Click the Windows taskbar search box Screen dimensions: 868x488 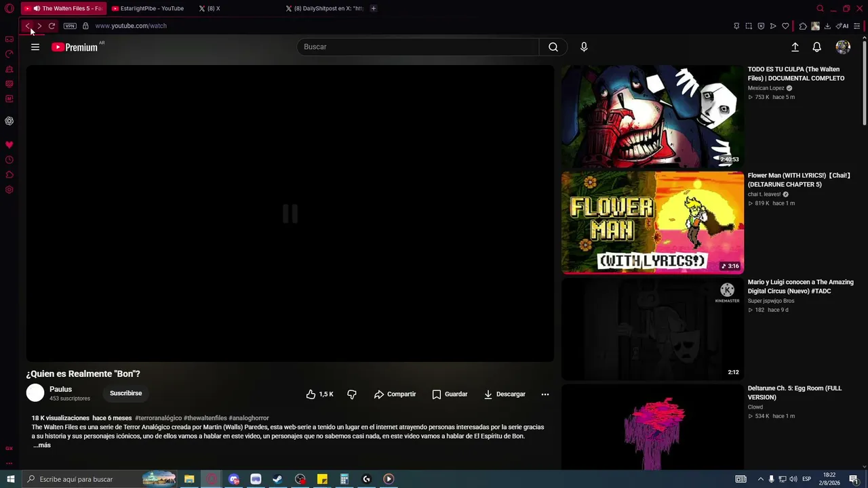(x=100, y=479)
